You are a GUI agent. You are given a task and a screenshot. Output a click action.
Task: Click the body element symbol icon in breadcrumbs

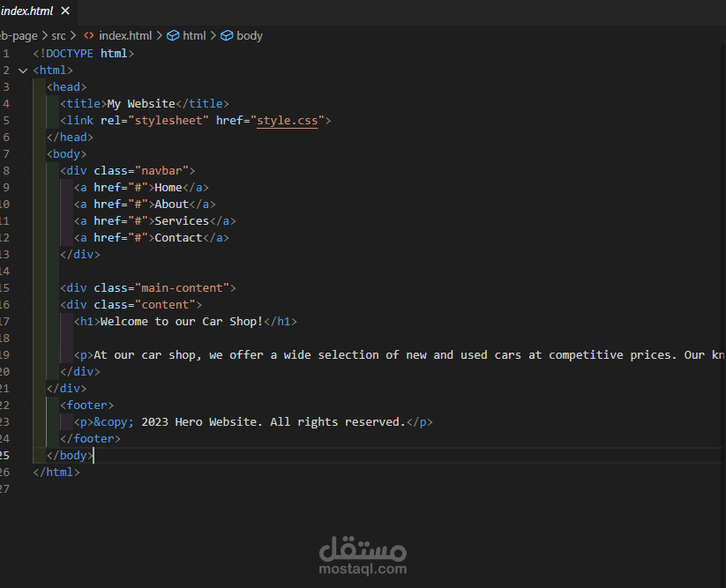(x=227, y=36)
